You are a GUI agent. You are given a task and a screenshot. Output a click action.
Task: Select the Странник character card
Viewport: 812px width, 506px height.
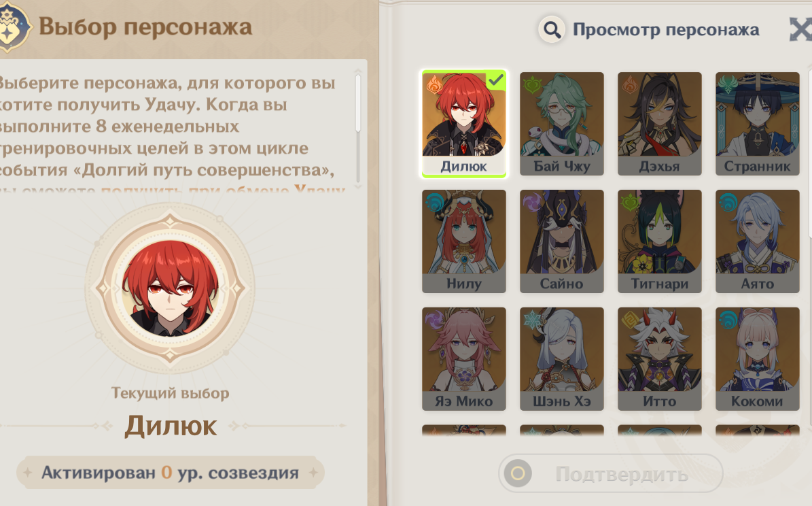757,123
